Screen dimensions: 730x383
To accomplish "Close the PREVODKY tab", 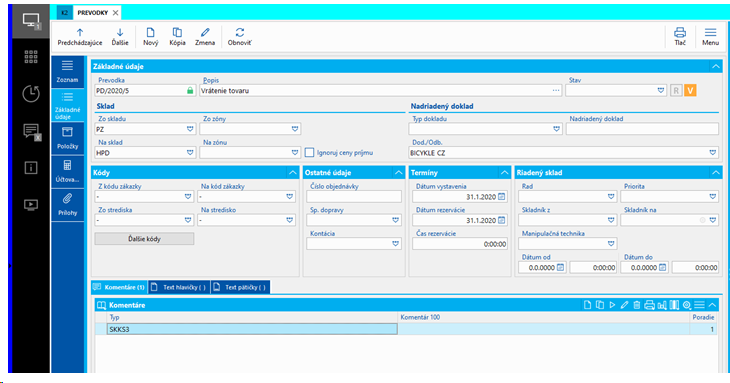I will pos(115,13).
